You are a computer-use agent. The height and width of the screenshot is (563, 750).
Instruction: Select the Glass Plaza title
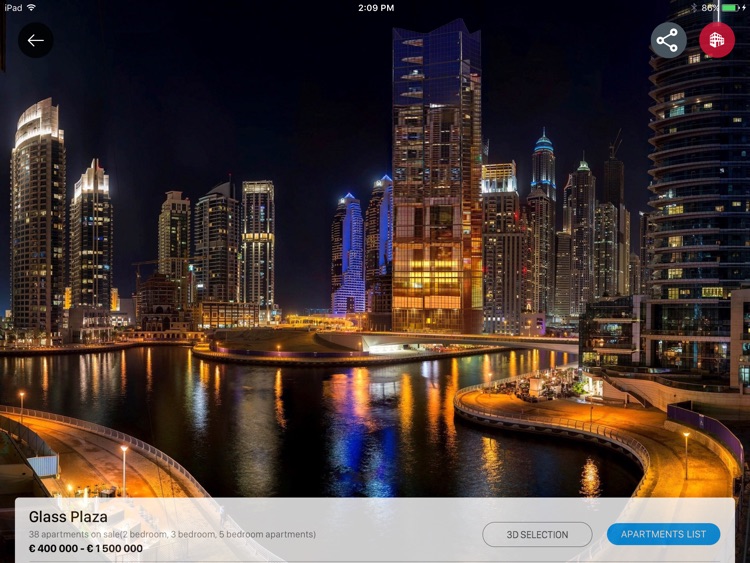tap(68, 517)
